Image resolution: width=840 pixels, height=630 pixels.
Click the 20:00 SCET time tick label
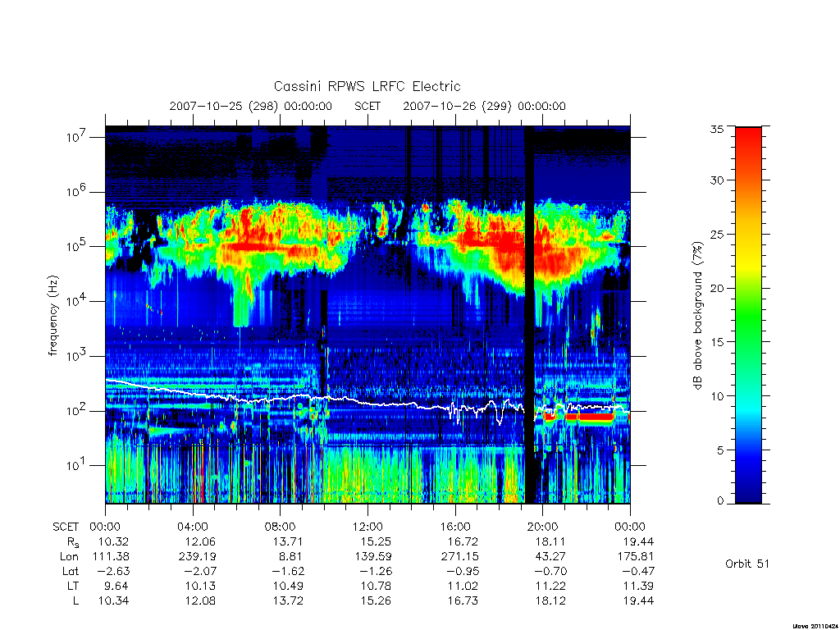542,527
